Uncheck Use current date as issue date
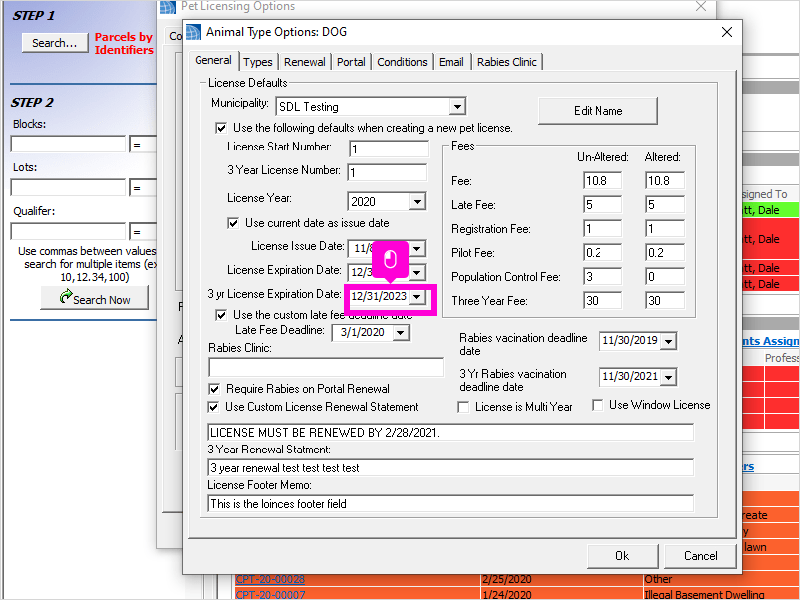 click(x=233, y=223)
